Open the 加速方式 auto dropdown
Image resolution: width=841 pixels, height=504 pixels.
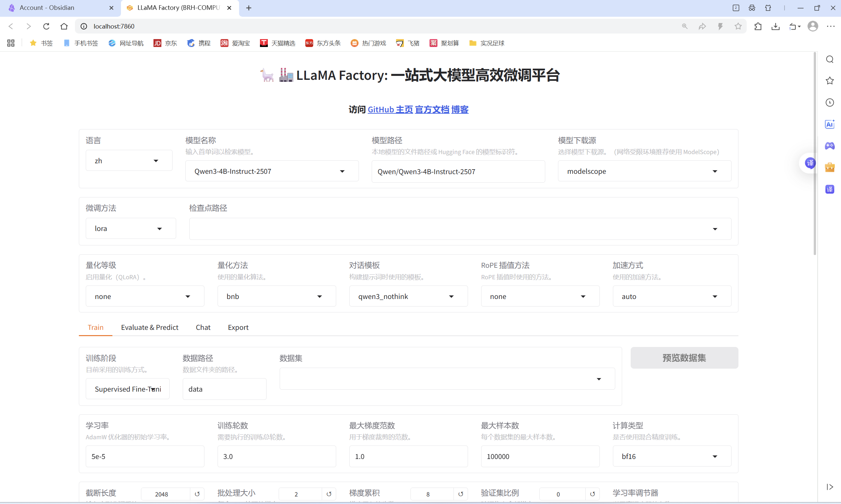(x=672, y=296)
